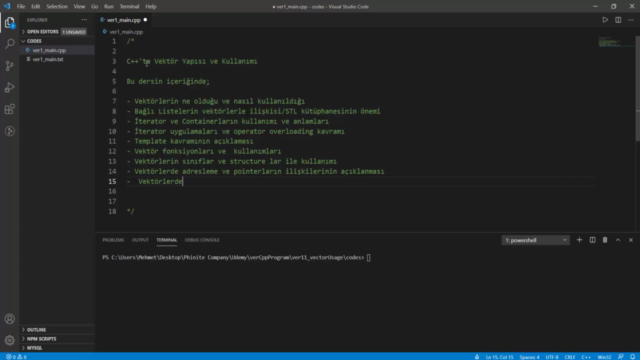
Task: Open the Terminal menu
Action: [129, 7]
